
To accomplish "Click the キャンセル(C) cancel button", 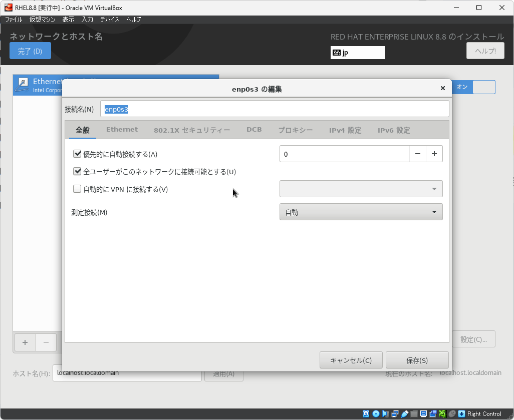I will click(351, 360).
